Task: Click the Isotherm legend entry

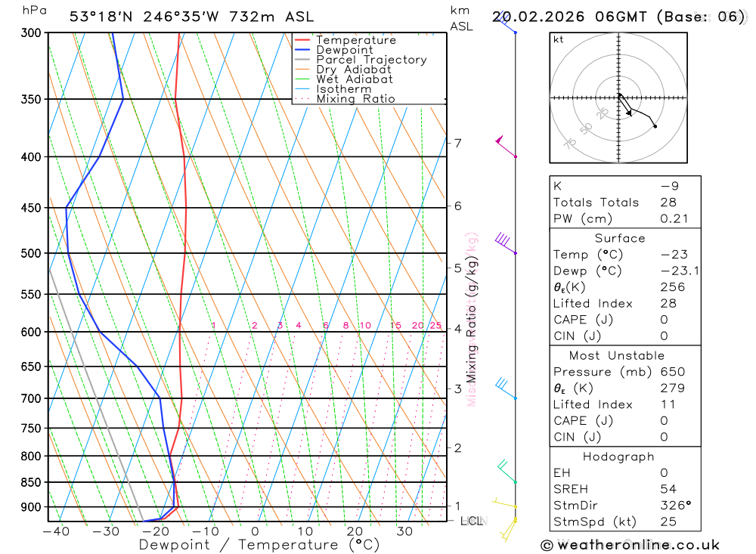Action: [333, 88]
